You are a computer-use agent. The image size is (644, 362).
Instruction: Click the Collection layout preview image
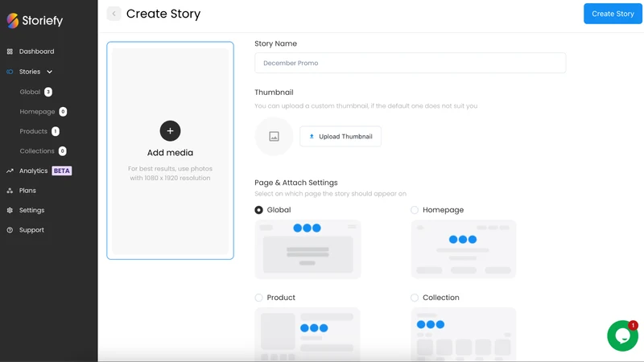click(464, 334)
